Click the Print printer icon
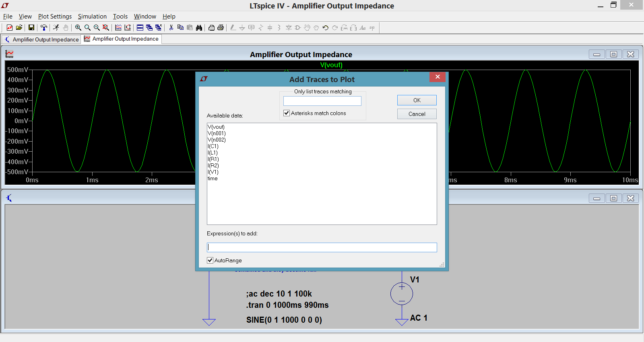 221,28
